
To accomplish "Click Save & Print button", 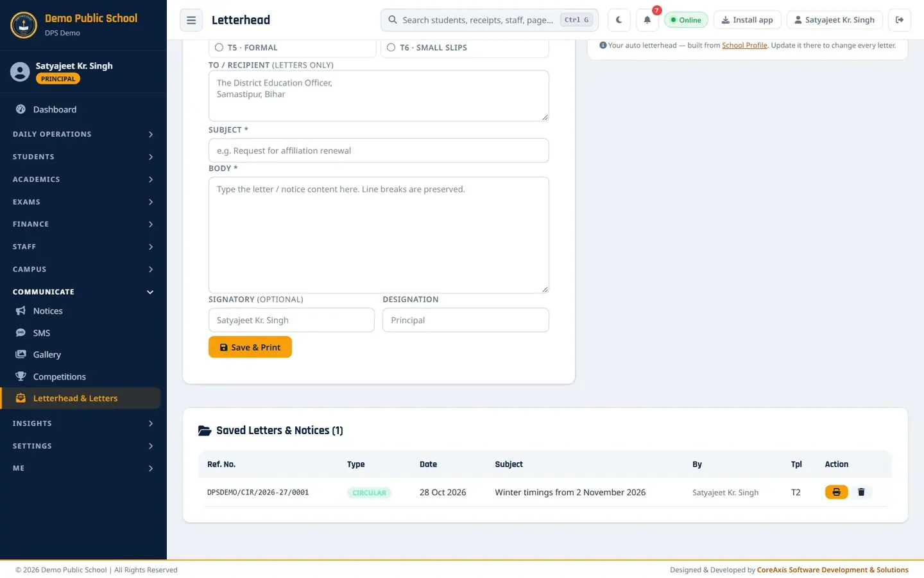I will click(250, 347).
